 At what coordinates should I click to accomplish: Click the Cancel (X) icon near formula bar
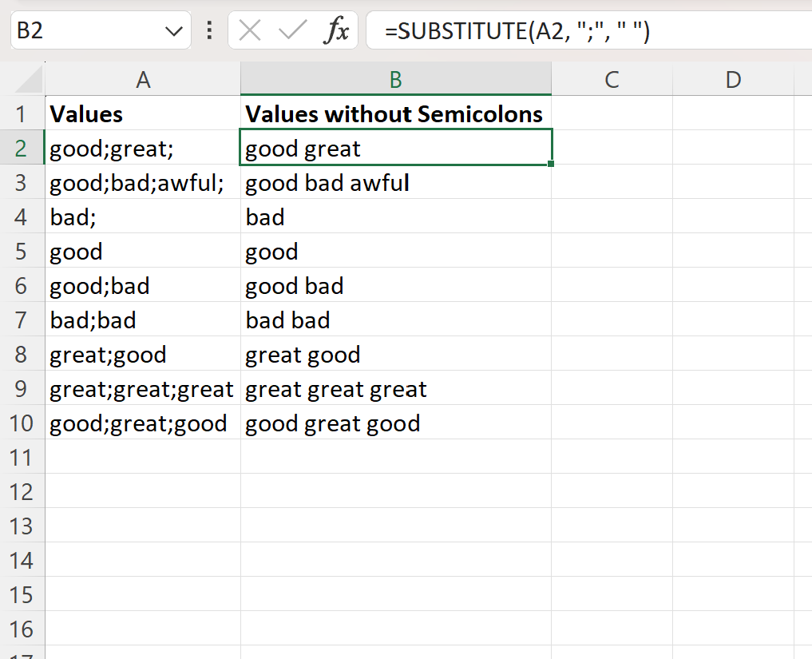coord(248,30)
